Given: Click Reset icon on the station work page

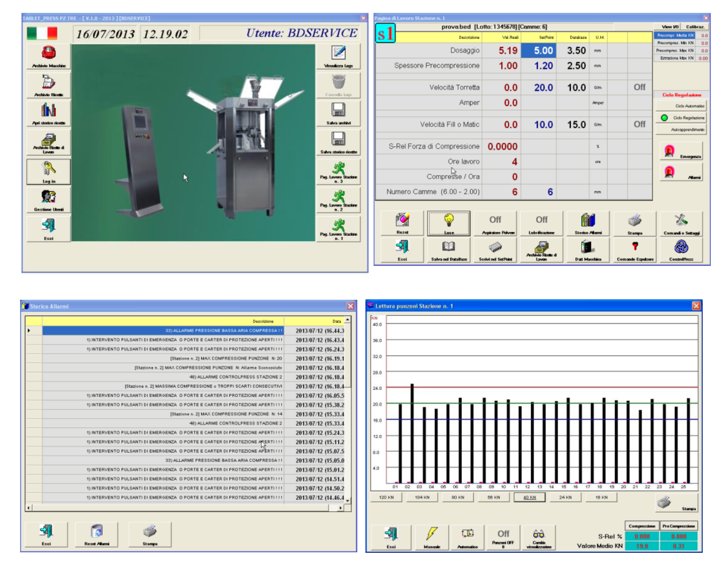Looking at the screenshot, I should pyautogui.click(x=402, y=223).
